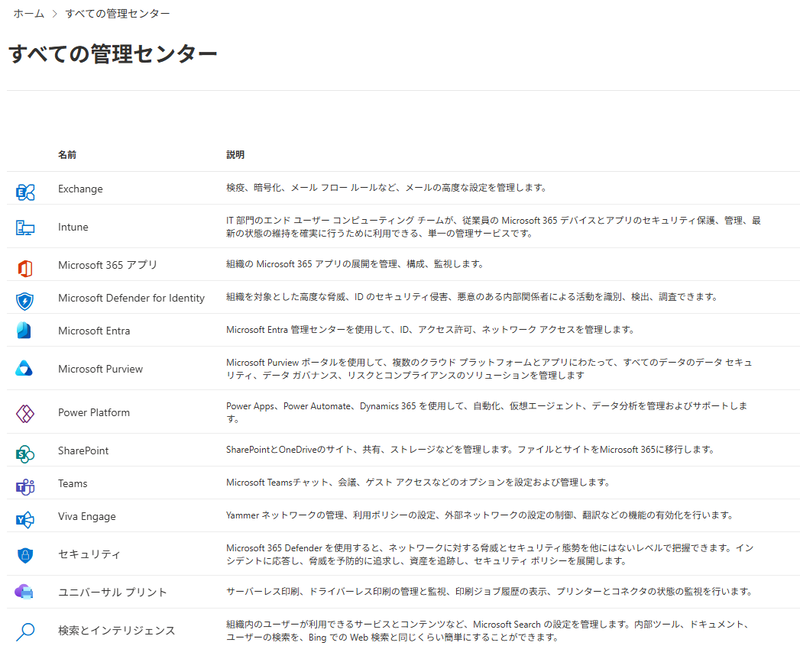
Task: Click Purview description about データ ガバナンス
Action: 490,369
